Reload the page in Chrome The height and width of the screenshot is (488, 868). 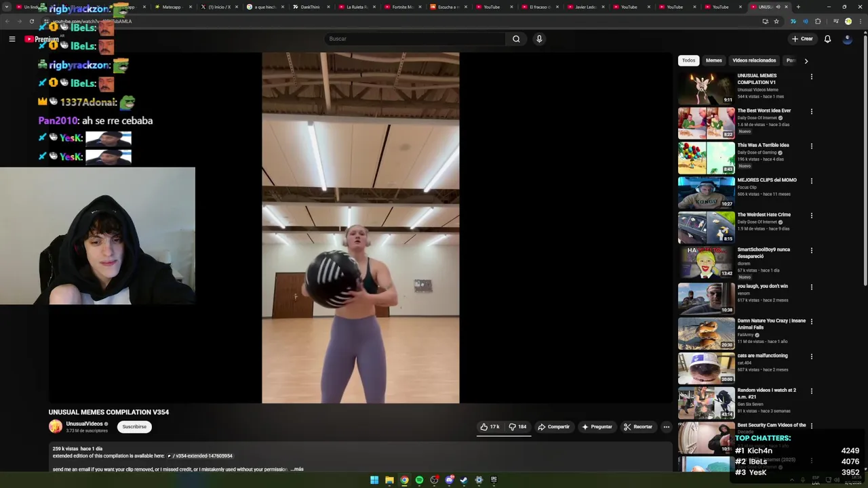coord(32,21)
